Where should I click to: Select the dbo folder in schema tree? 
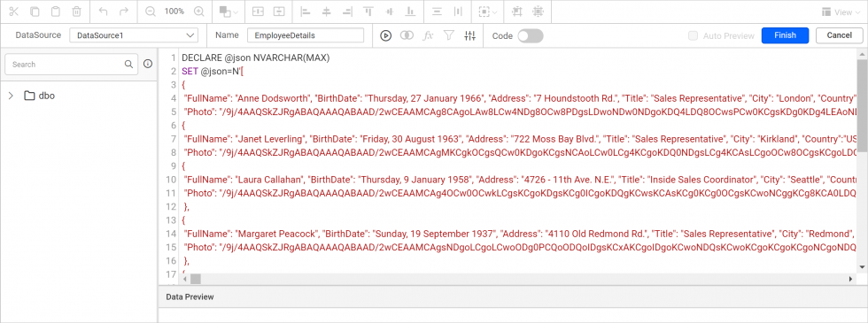[40, 96]
